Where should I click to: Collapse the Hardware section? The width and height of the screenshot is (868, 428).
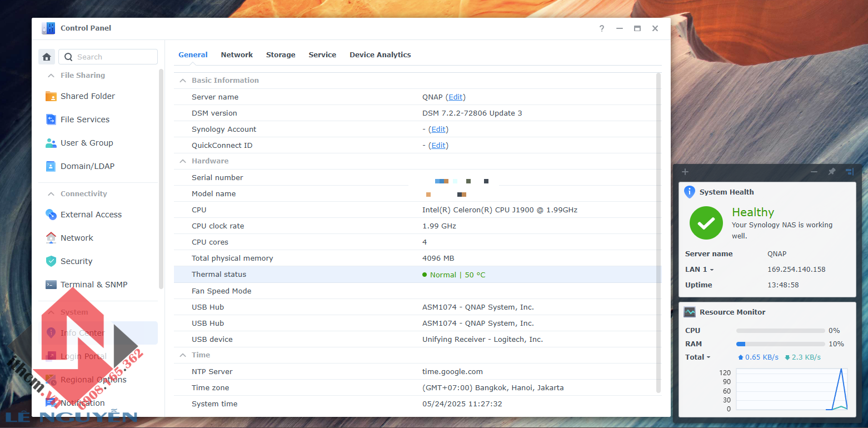click(182, 161)
